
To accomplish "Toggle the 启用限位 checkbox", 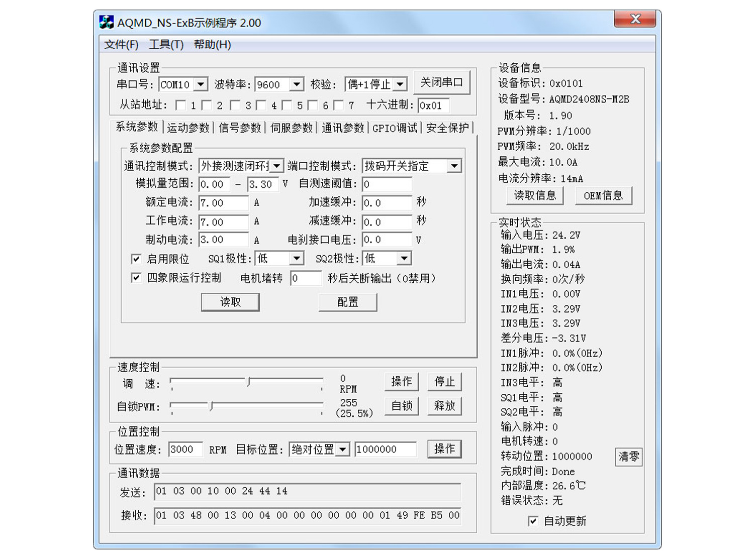I will tap(135, 258).
